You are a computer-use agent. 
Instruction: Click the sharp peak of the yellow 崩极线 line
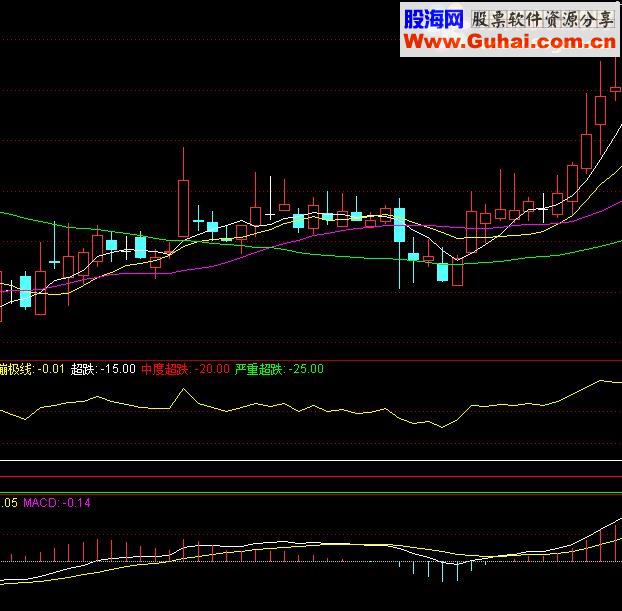coord(183,389)
